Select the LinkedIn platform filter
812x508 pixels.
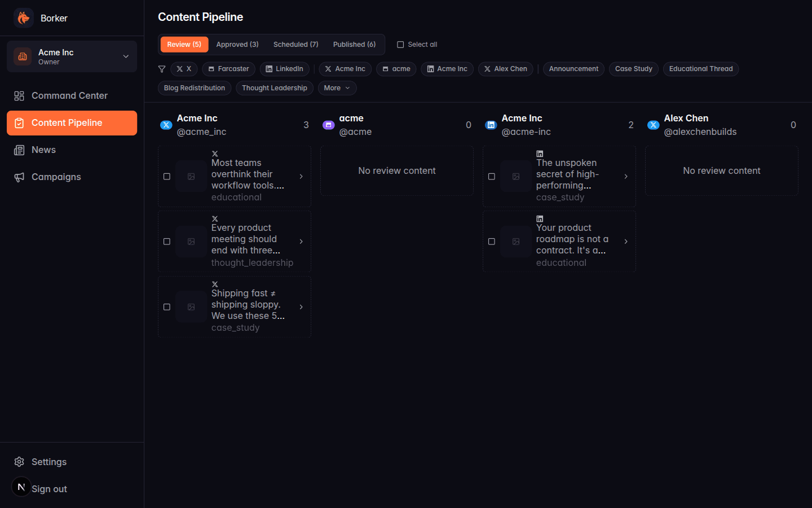point(285,68)
